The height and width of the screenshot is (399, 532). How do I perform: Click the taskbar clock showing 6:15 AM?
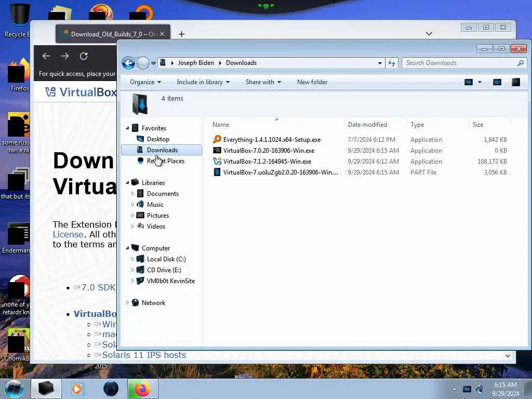(x=506, y=389)
